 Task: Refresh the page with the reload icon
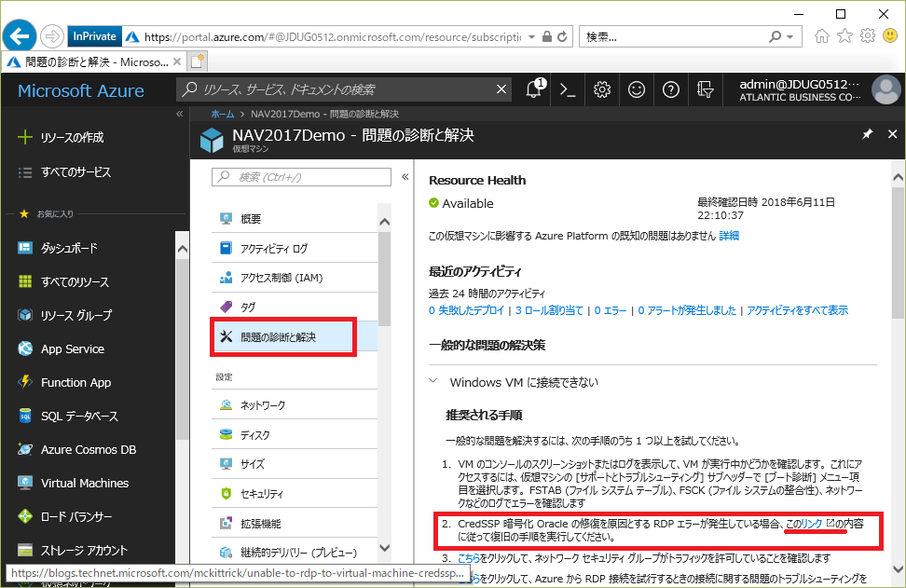562,37
